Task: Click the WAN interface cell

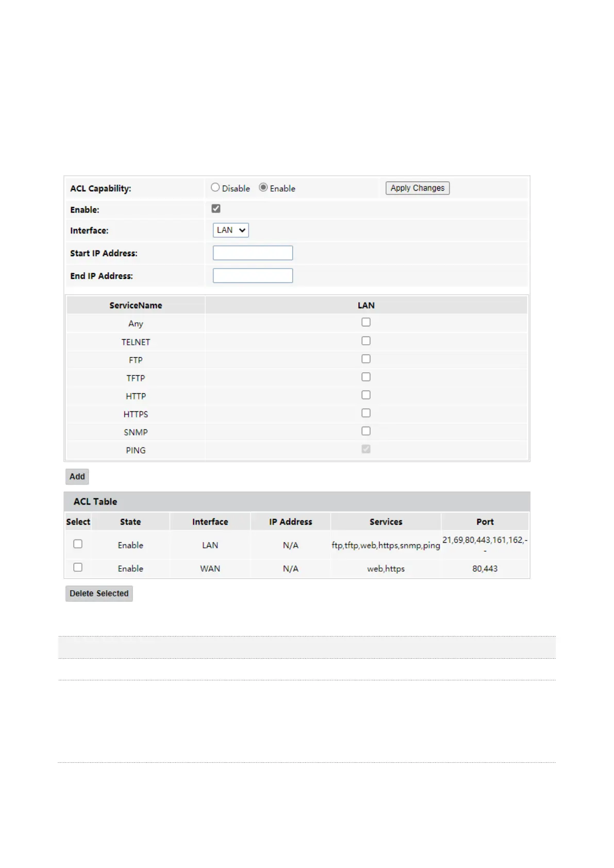Action: 210,569
